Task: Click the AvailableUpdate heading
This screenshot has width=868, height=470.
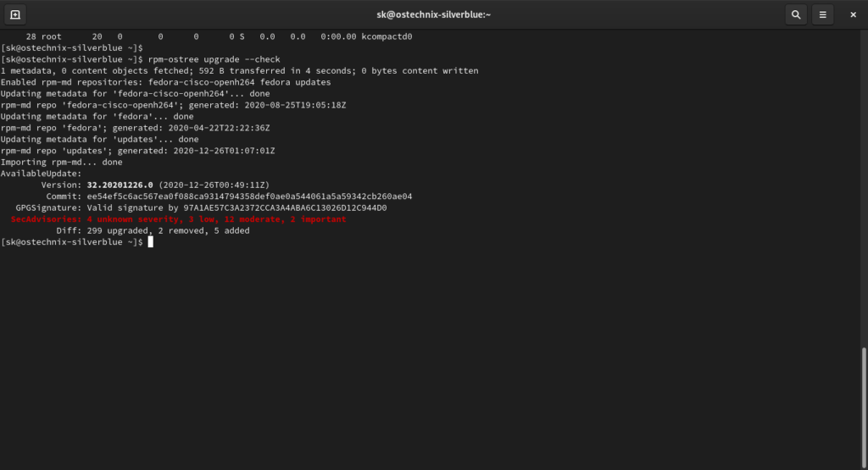Action: coord(41,174)
